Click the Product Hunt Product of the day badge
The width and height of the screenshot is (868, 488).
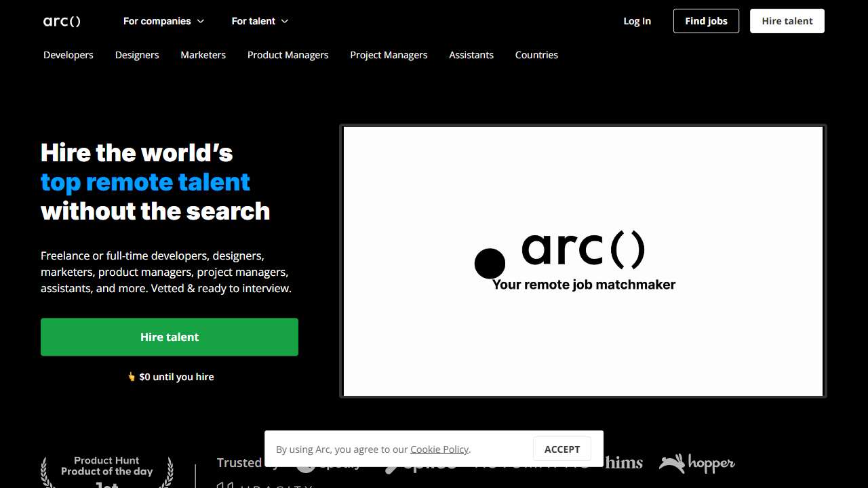[106, 468]
